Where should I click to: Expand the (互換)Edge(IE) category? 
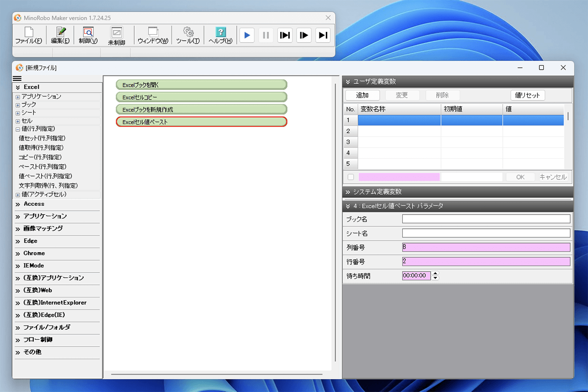18,315
